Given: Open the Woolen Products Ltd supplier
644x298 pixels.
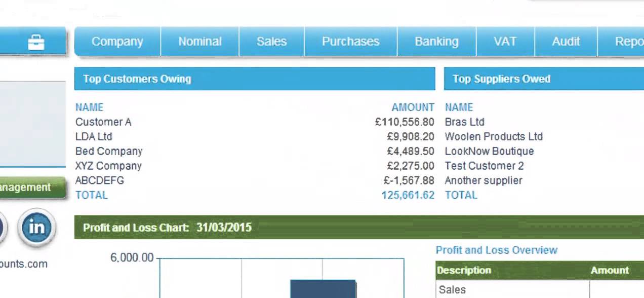Looking at the screenshot, I should 493,137.
